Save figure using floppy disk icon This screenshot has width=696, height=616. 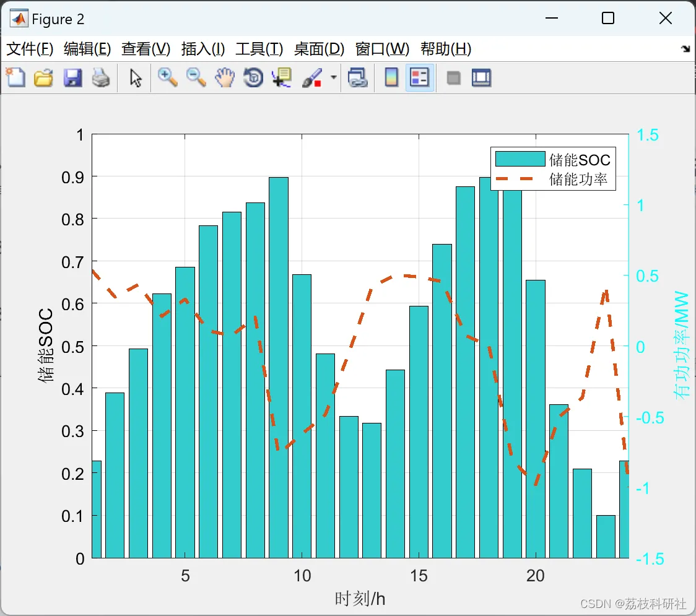coord(72,77)
